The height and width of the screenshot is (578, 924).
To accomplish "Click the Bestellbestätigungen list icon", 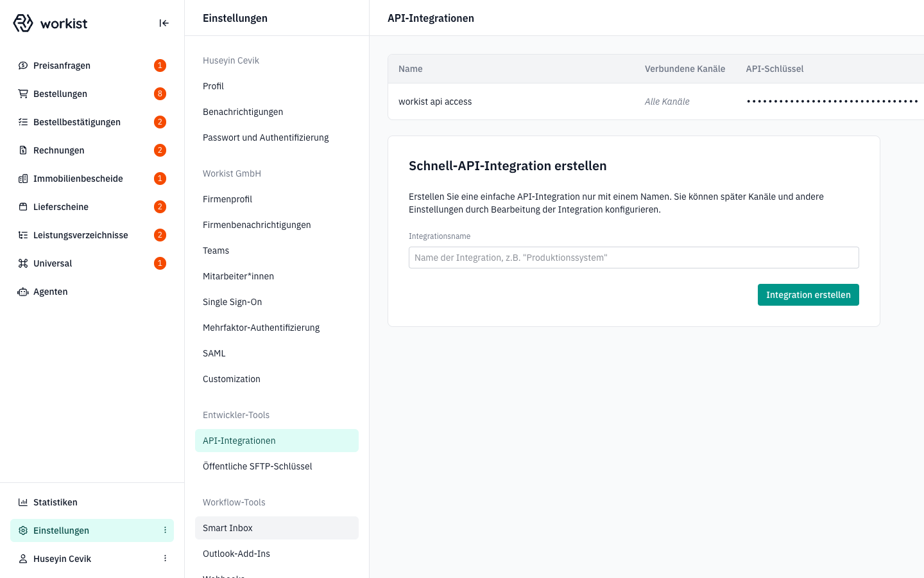I will pos(23,122).
